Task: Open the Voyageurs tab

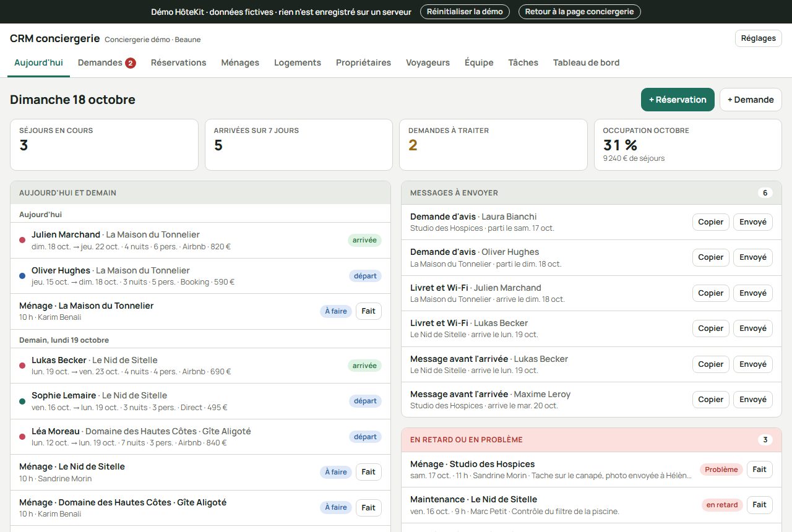Action: point(428,62)
